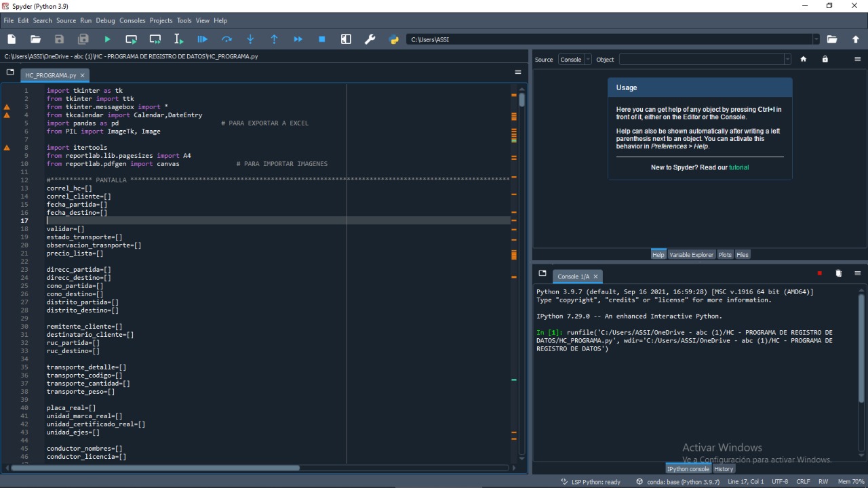Viewport: 868px width, 488px height.
Task: Click the Debug file icon in toolbar
Action: pyautogui.click(x=203, y=39)
